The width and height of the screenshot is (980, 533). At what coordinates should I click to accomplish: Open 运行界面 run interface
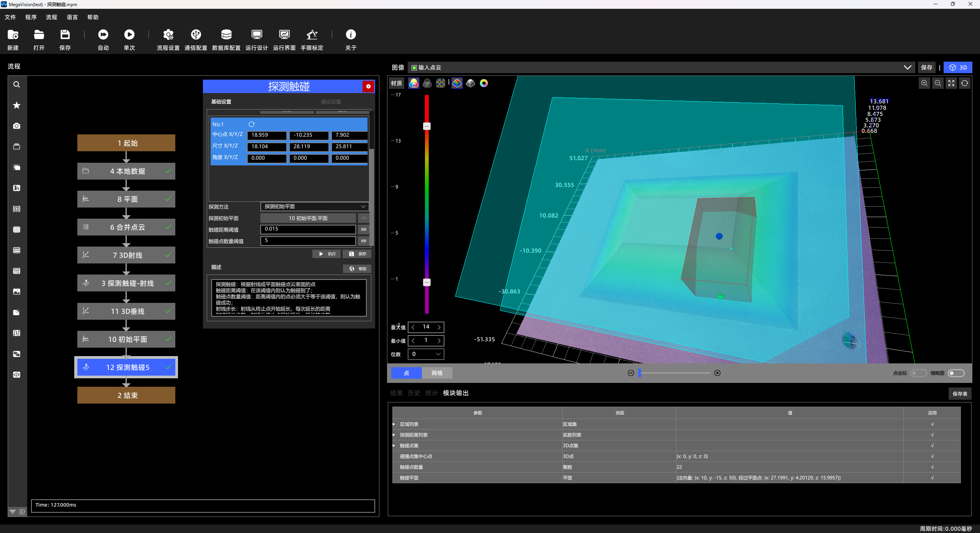click(x=284, y=35)
